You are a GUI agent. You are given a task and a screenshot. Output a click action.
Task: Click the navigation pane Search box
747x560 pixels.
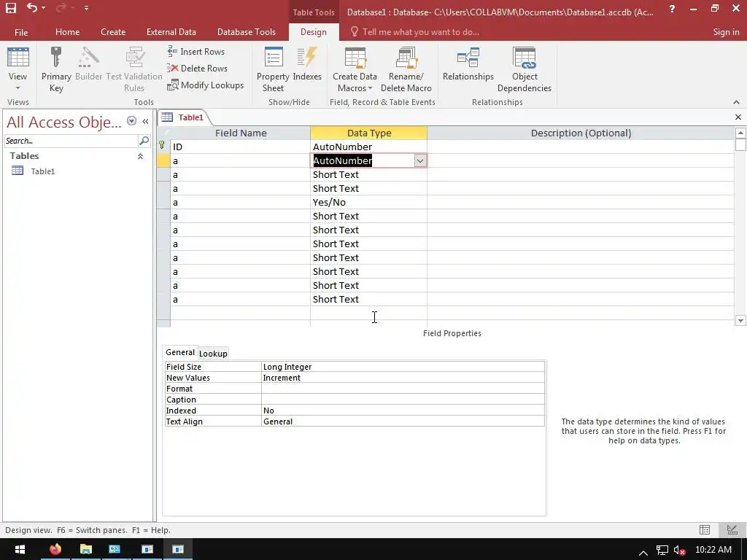coord(71,141)
